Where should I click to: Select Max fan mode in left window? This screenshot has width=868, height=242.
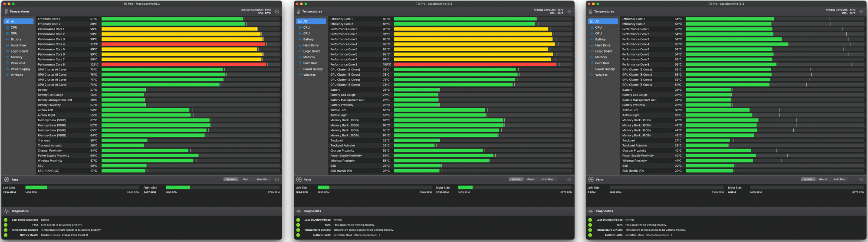(x=245, y=179)
